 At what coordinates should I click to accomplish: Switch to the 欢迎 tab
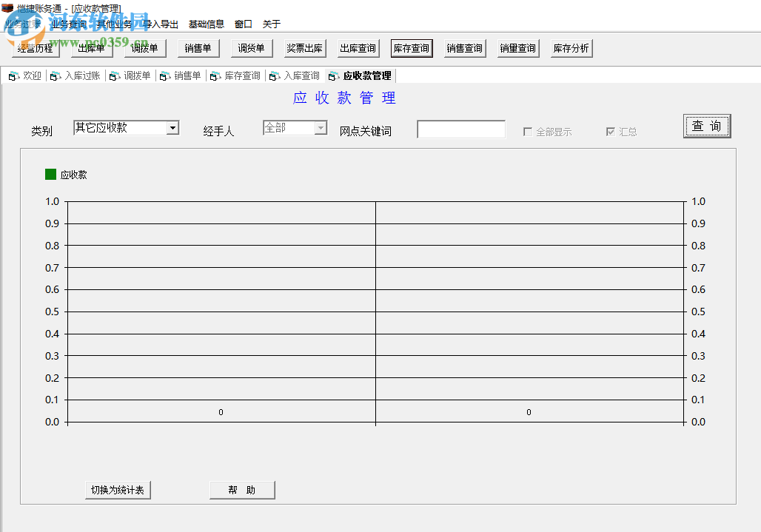[25, 76]
